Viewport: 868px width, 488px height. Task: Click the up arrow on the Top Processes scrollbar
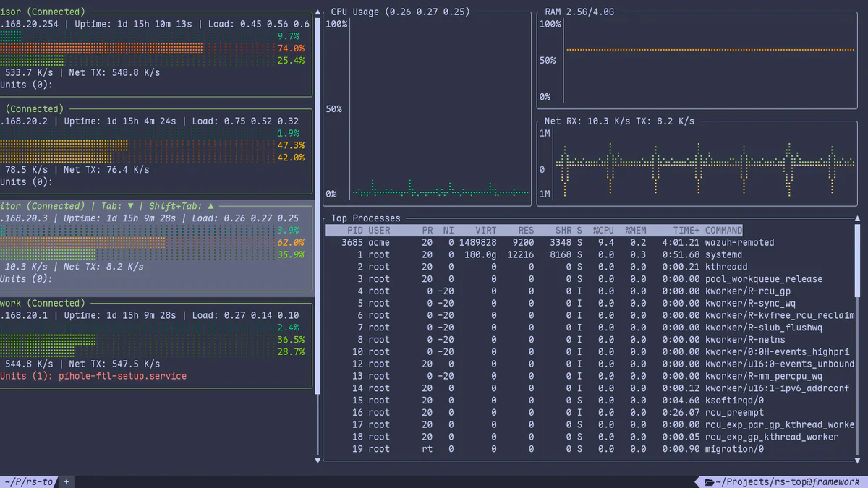pyautogui.click(x=858, y=218)
